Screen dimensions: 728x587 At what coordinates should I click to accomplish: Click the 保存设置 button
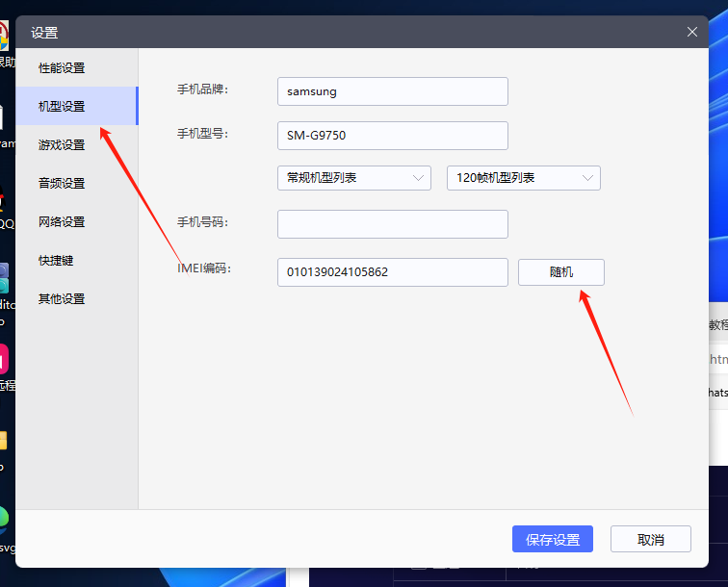(552, 539)
